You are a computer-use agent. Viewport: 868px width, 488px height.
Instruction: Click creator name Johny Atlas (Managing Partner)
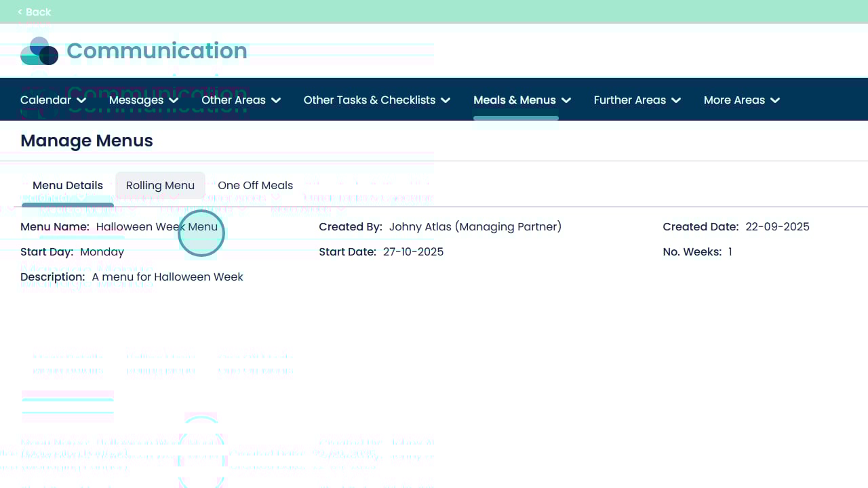click(475, 227)
